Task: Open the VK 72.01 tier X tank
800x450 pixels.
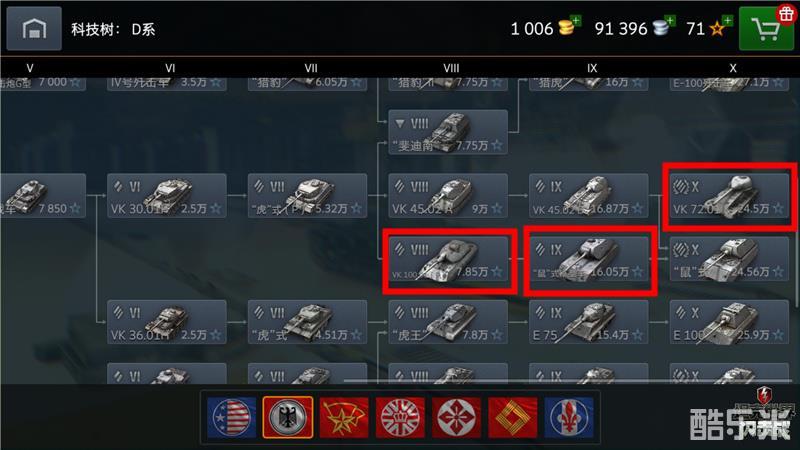Action: 729,196
